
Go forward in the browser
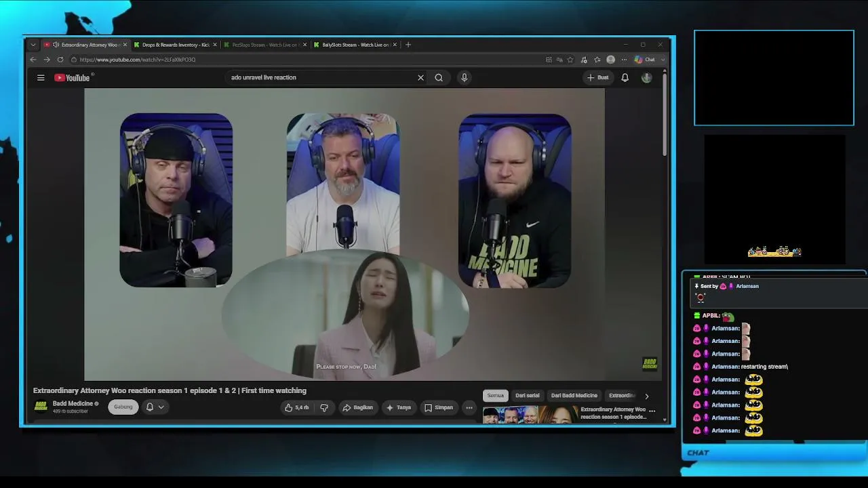46,60
